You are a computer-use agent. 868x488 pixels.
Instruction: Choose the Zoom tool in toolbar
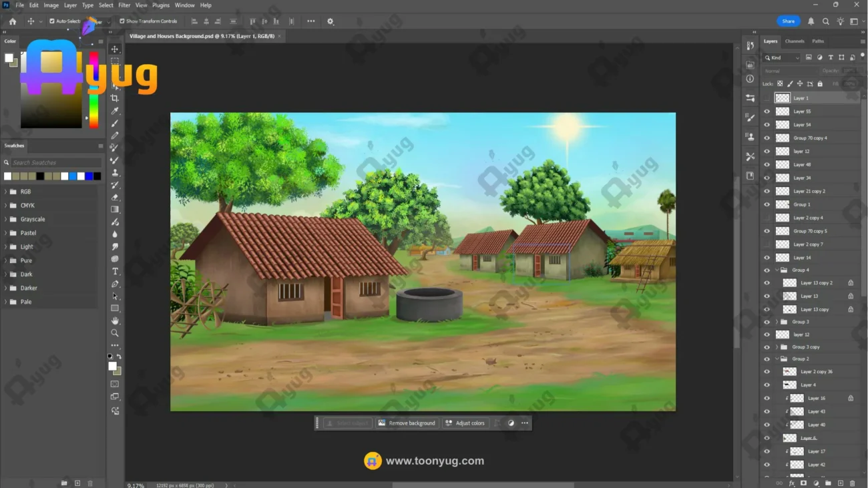[115, 333]
